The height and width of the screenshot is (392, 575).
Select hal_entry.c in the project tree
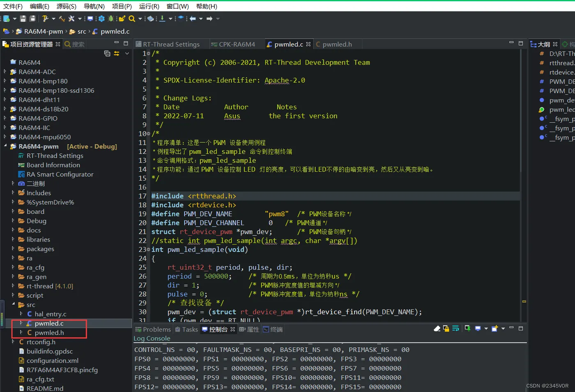(x=51, y=314)
